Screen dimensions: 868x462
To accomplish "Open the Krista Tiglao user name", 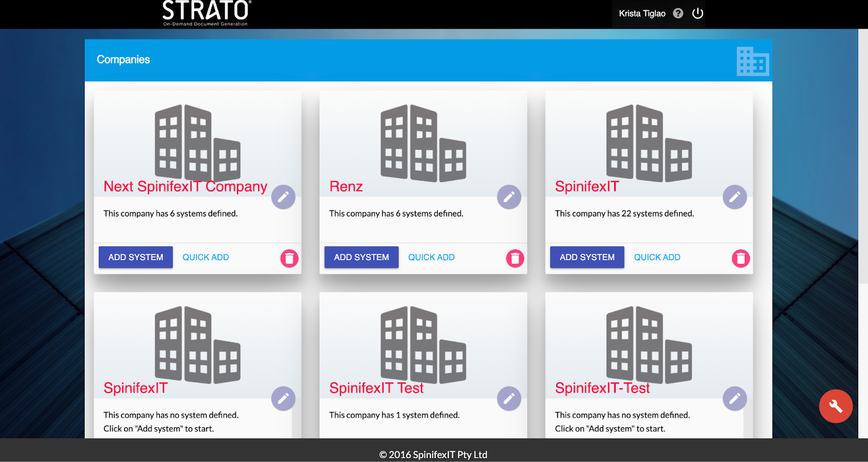I will 642,14.
